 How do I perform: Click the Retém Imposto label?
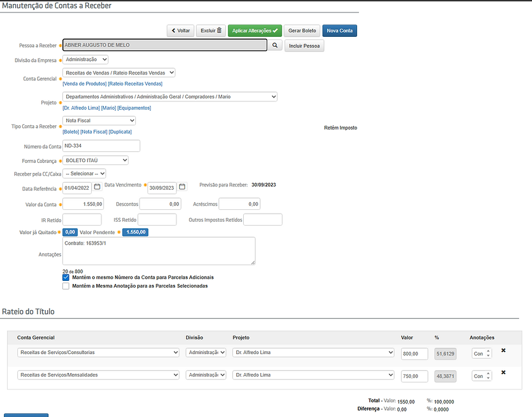[x=341, y=128]
